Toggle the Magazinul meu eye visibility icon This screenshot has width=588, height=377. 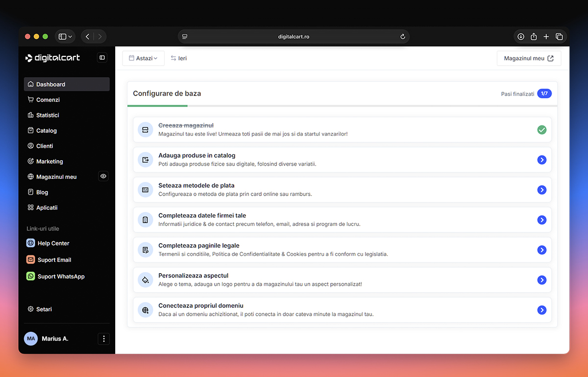103,176
